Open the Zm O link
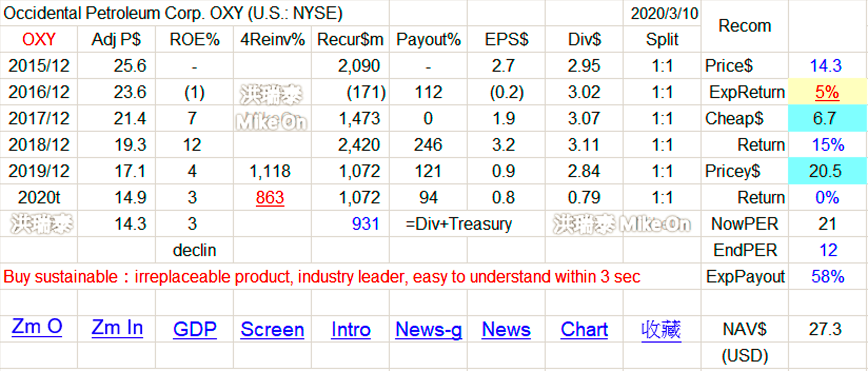This screenshot has width=868, height=371. (37, 327)
